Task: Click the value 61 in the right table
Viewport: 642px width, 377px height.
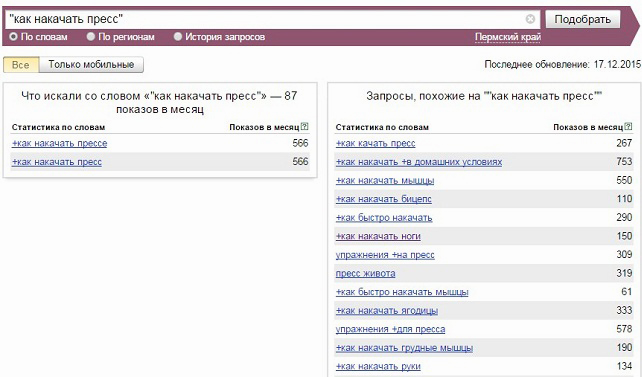Action: point(627,292)
